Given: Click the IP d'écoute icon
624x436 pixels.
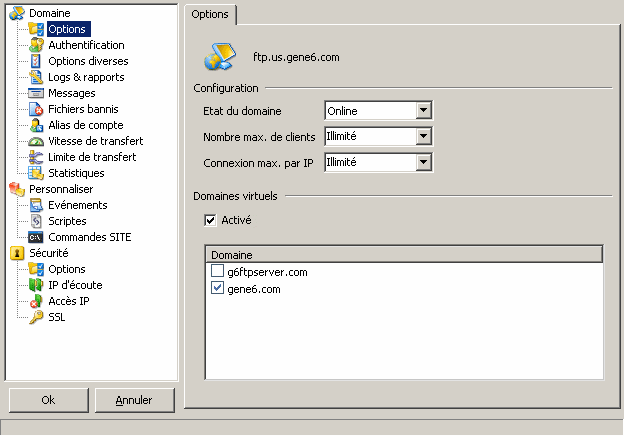Looking at the screenshot, I should (36, 285).
